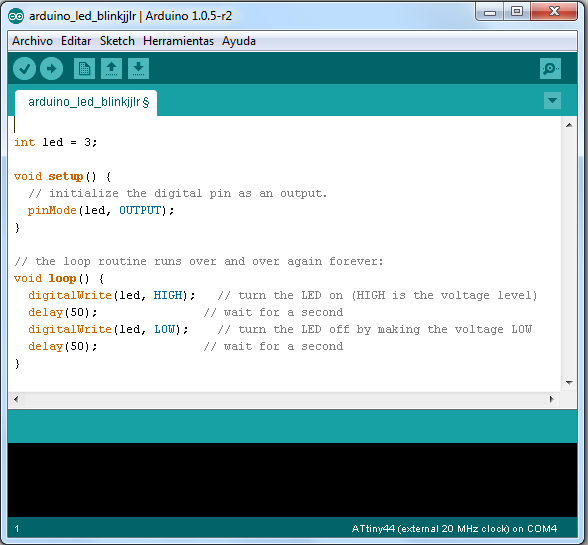Click 'digitalWrite(led, LOW);' code
This screenshot has width=588, height=545.
tap(108, 329)
